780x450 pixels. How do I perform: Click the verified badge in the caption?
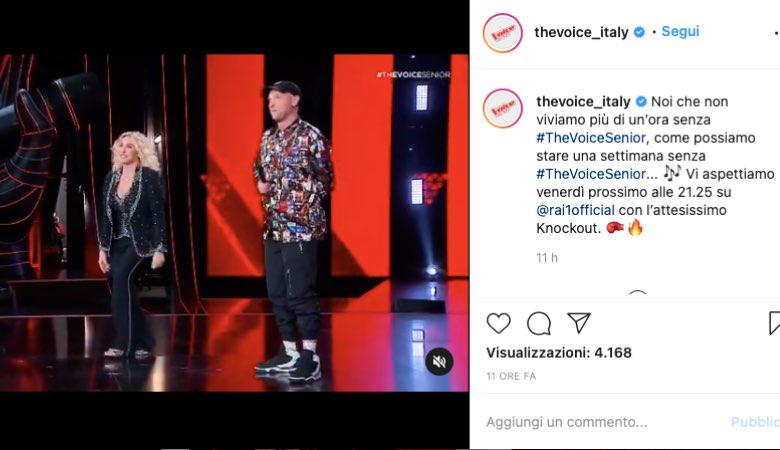tap(642, 101)
